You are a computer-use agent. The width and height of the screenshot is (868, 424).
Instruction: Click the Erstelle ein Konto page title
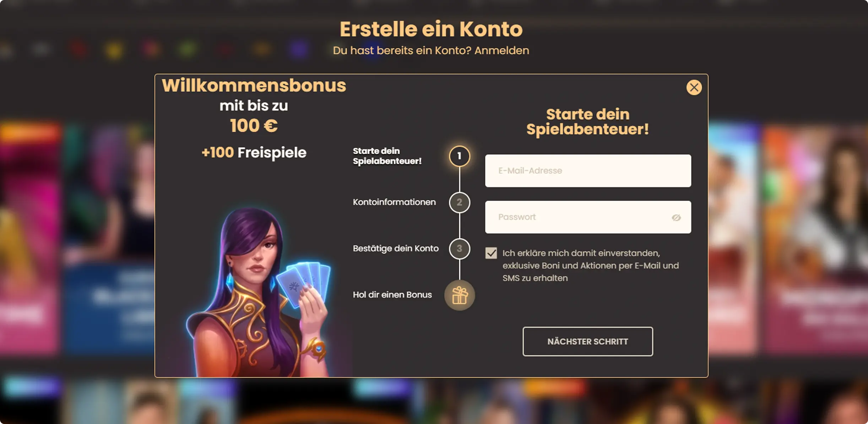tap(431, 29)
